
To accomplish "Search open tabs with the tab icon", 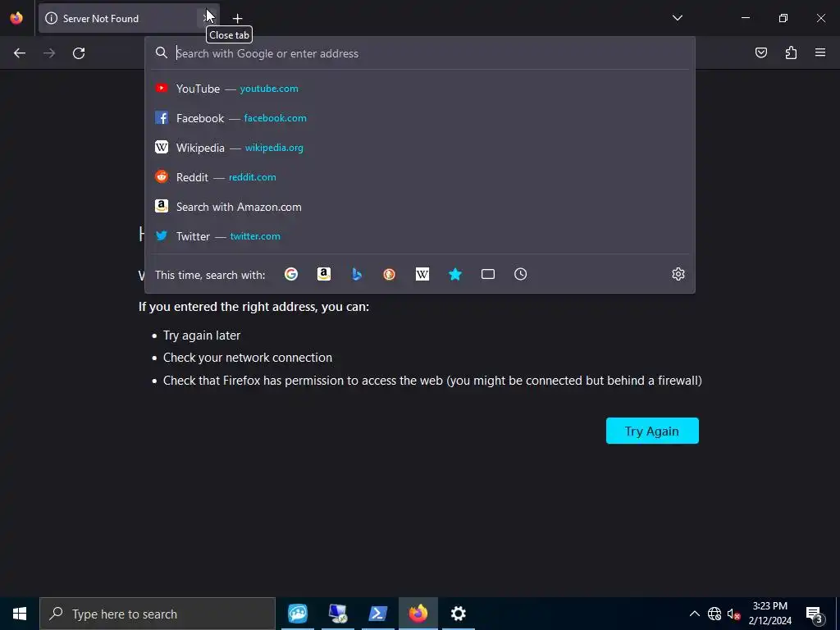I will [488, 274].
